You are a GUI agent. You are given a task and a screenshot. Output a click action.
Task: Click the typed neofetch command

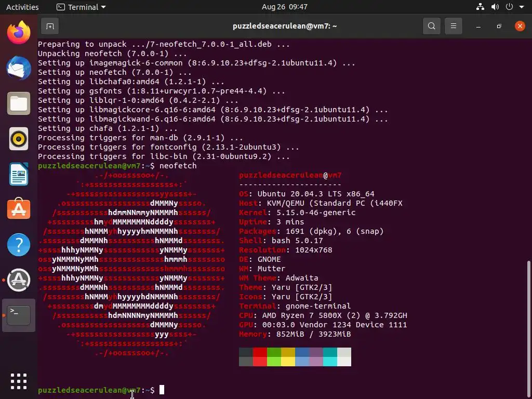178,166
